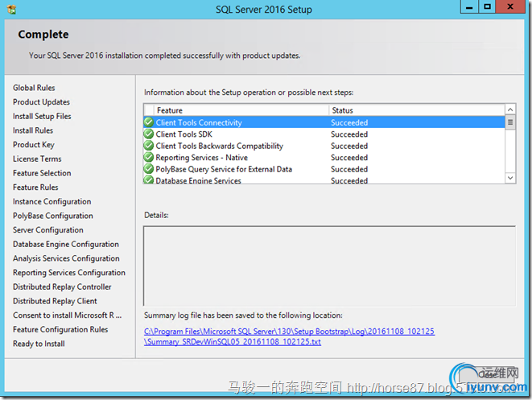Viewport: 532px width, 400px height.
Task: Click Succeeded status of Client Tools SDK
Action: [349, 134]
